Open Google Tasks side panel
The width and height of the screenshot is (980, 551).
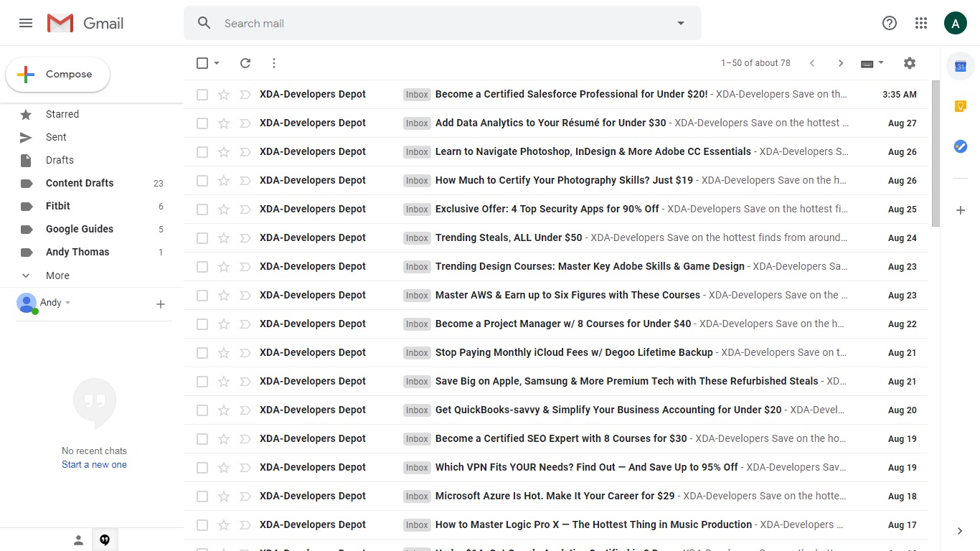click(x=961, y=146)
